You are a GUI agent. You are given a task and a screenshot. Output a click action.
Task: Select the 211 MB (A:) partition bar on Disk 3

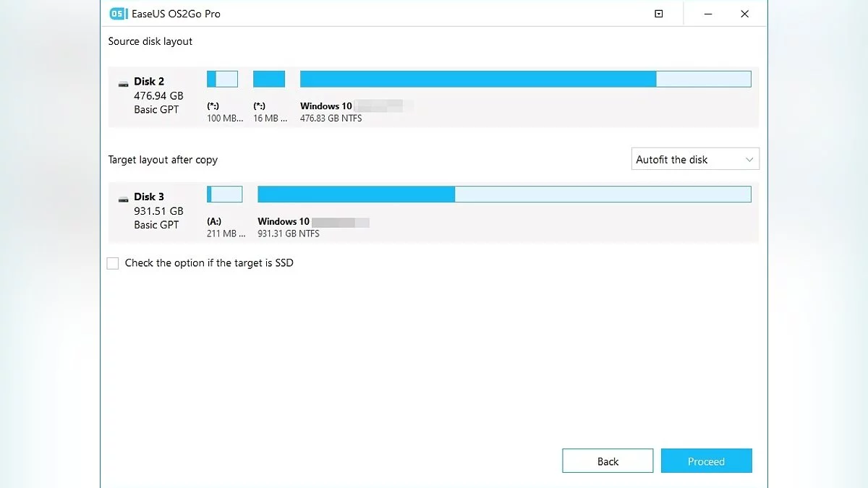(224, 194)
